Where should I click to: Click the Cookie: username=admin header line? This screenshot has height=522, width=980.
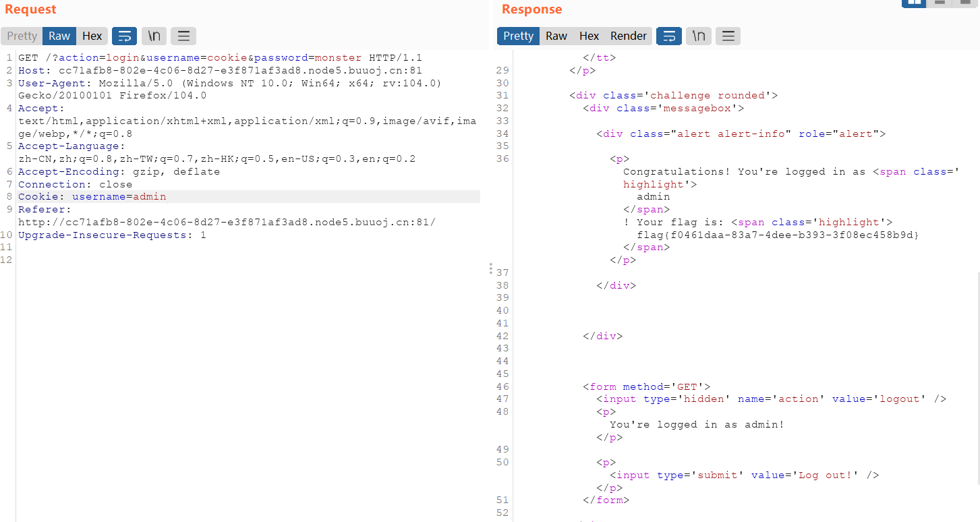(92, 197)
